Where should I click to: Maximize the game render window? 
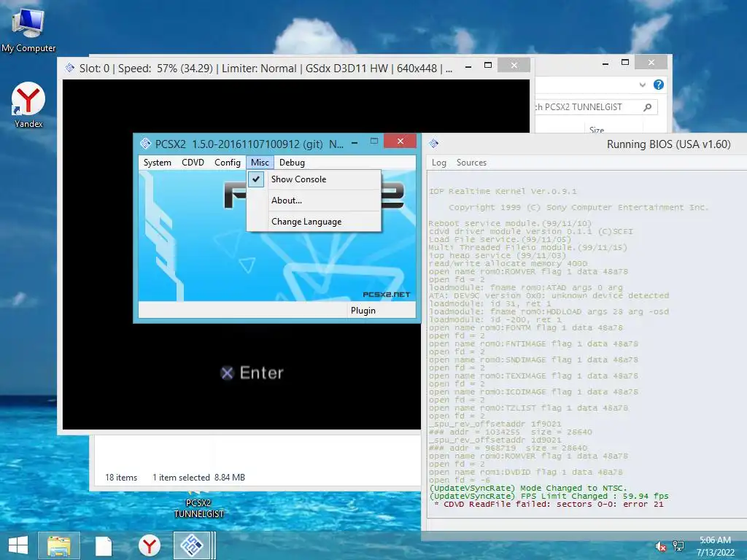[488, 65]
